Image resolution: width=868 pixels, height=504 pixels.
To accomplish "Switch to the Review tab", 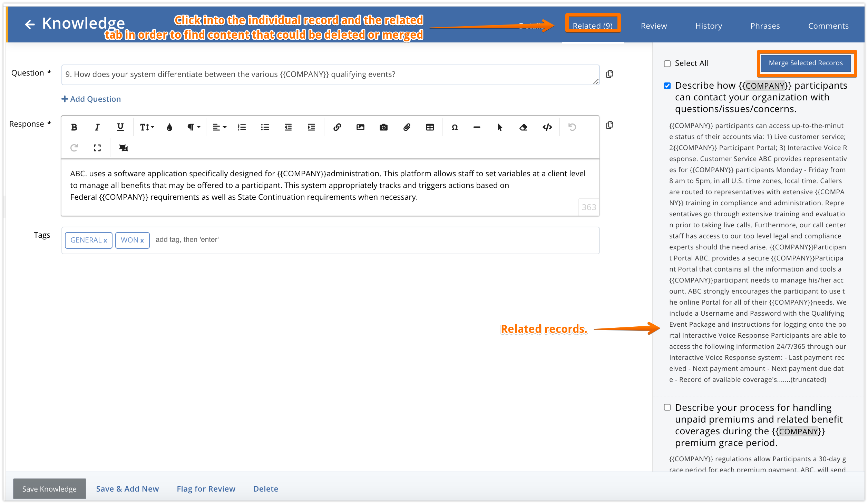I will (x=654, y=26).
